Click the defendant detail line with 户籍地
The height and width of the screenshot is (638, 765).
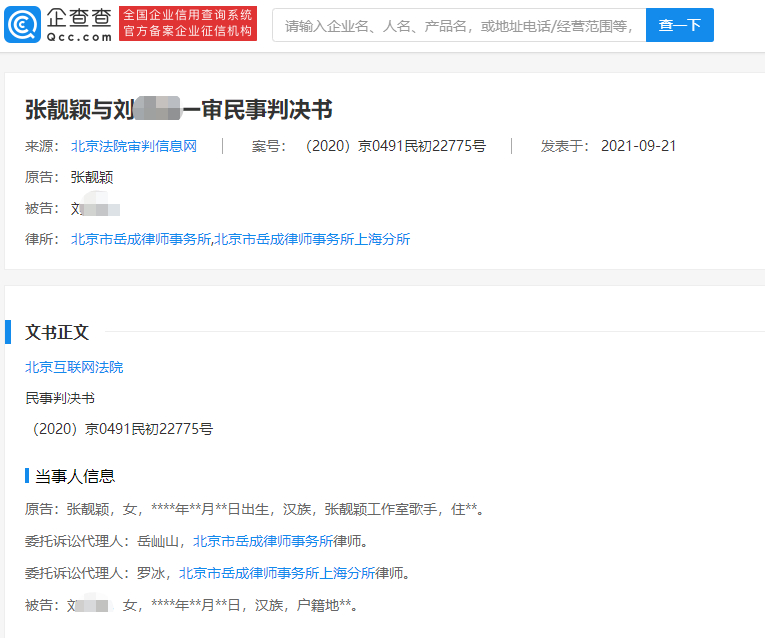[x=191, y=605]
